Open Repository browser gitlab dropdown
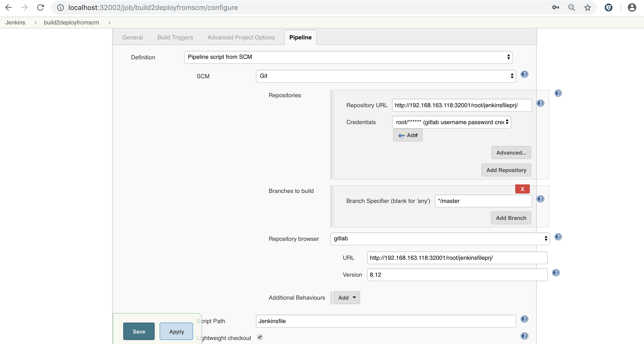This screenshot has height=344, width=644. 440,239
